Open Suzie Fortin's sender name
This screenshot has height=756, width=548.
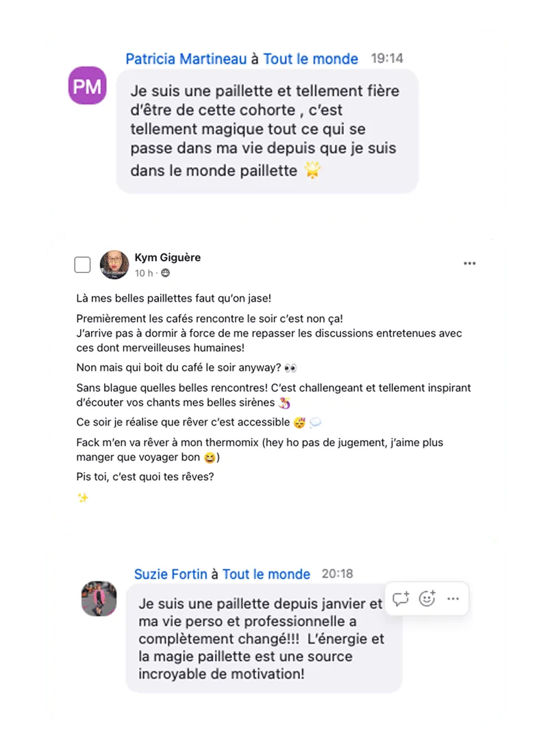click(x=171, y=574)
